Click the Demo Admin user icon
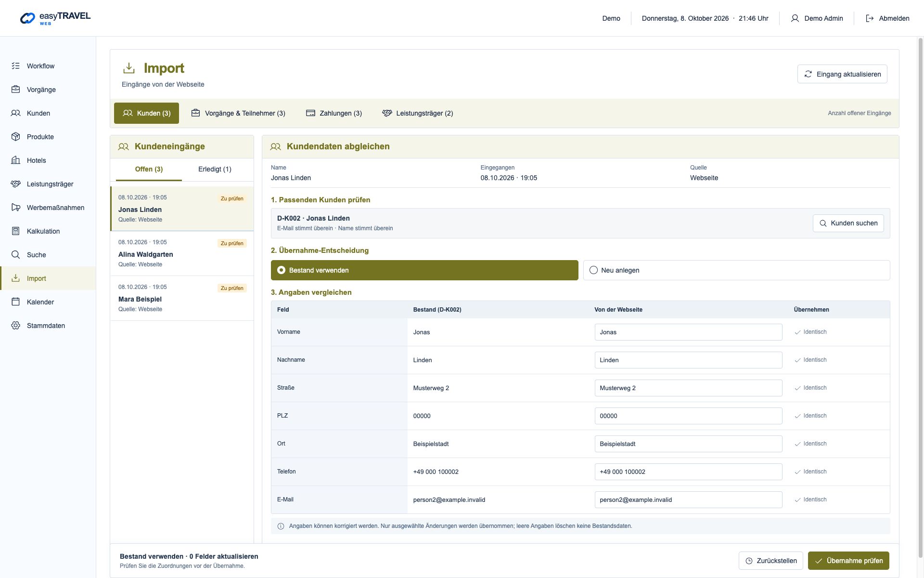The width and height of the screenshot is (924, 578). tap(795, 18)
